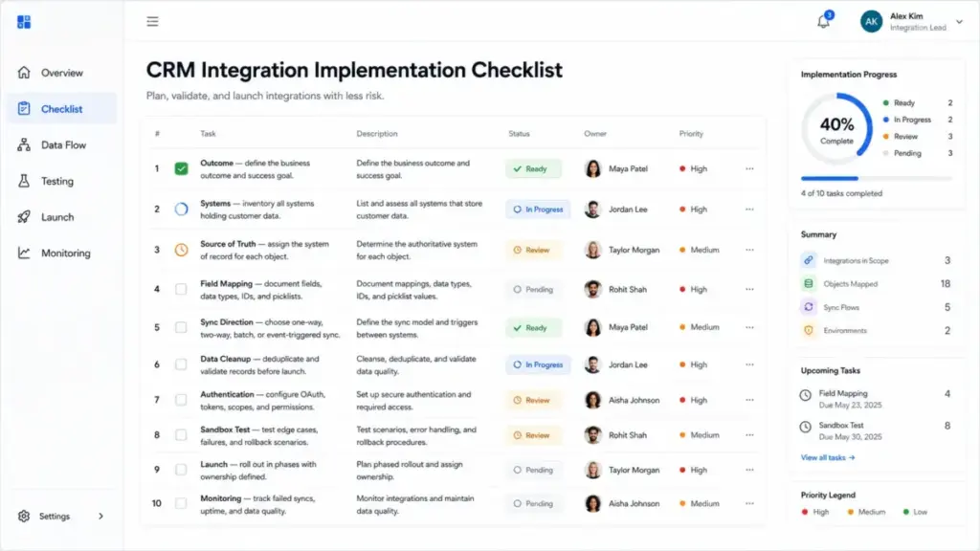Image resolution: width=980 pixels, height=551 pixels.
Task: Open the Monitoring section
Action: click(62, 253)
